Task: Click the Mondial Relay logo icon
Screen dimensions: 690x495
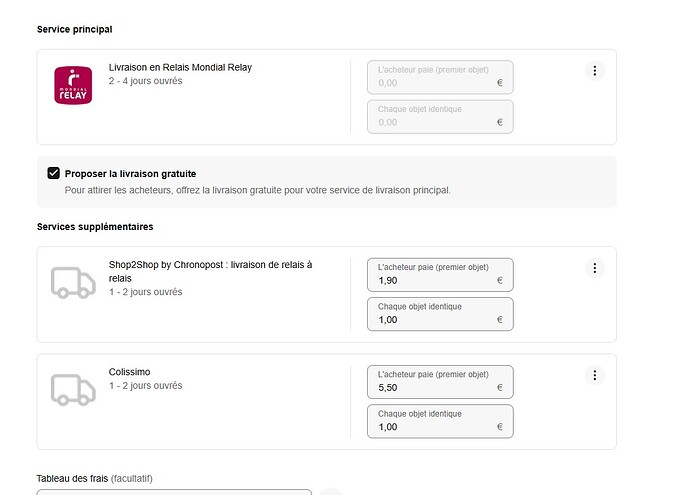Action: click(x=73, y=85)
